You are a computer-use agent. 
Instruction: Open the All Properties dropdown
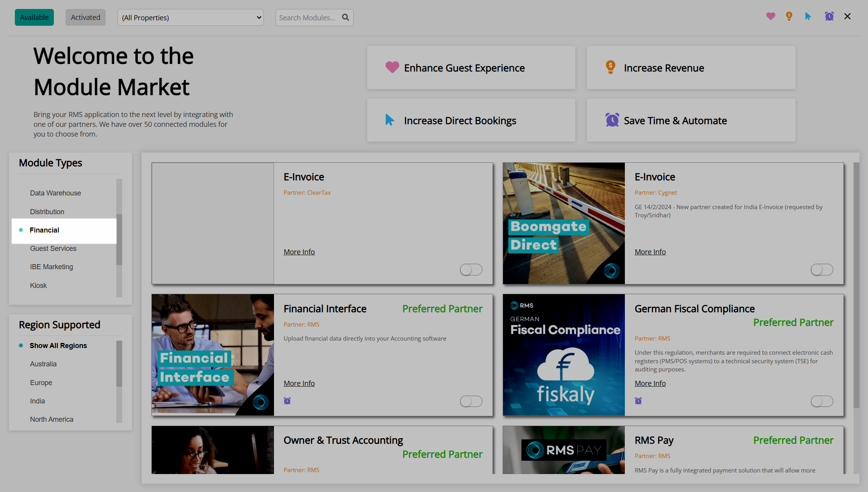190,18
